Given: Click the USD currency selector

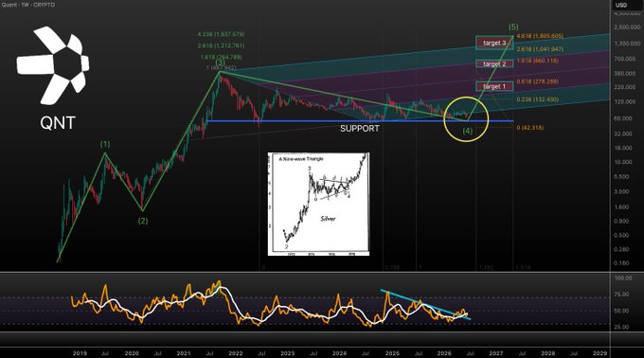Looking at the screenshot, I should [621, 5].
